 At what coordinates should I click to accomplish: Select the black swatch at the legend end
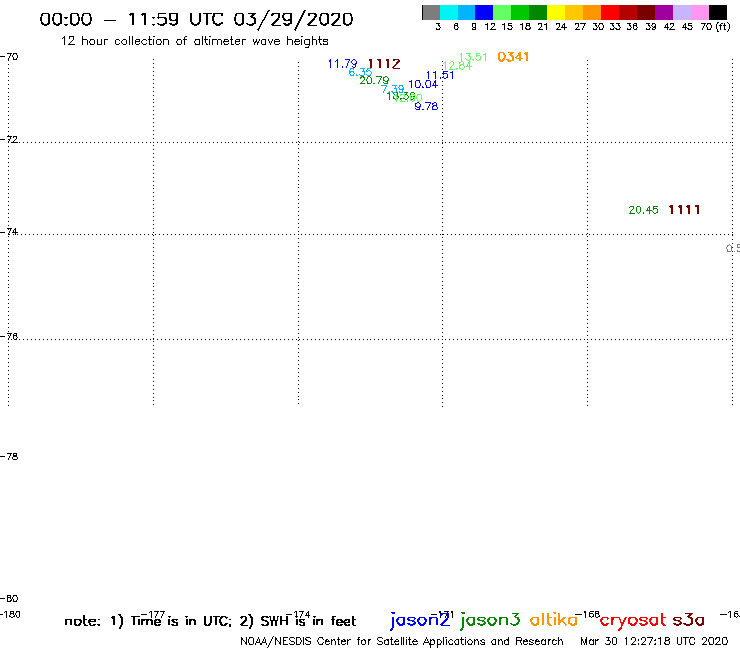pyautogui.click(x=717, y=12)
